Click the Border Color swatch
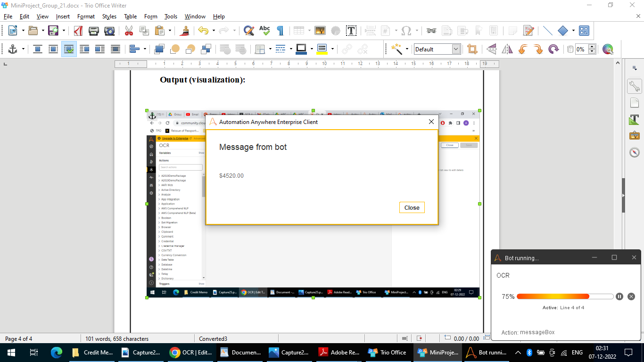Image resolution: width=644 pixels, height=362 pixels. pyautogui.click(x=301, y=49)
